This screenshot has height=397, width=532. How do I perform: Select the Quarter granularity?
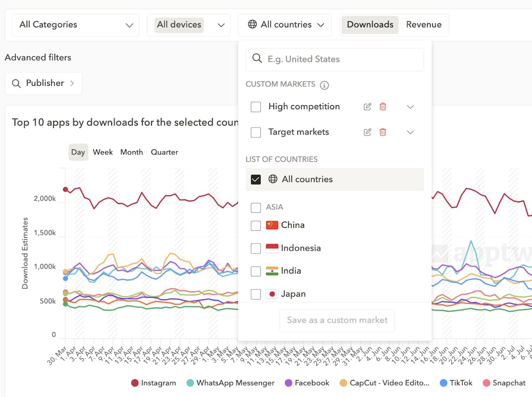[164, 152]
